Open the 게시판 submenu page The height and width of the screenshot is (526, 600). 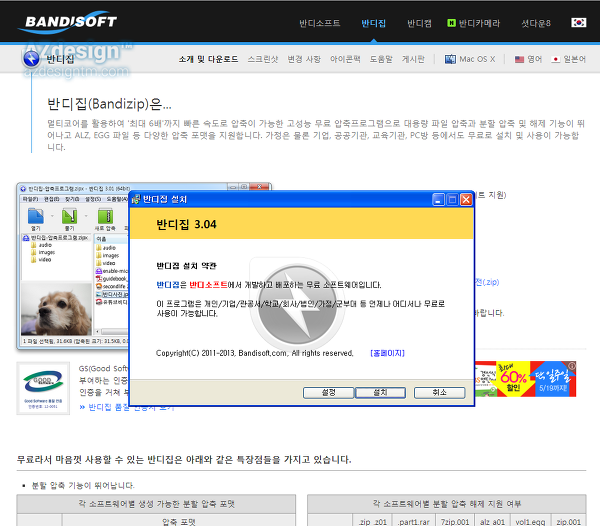(413, 59)
